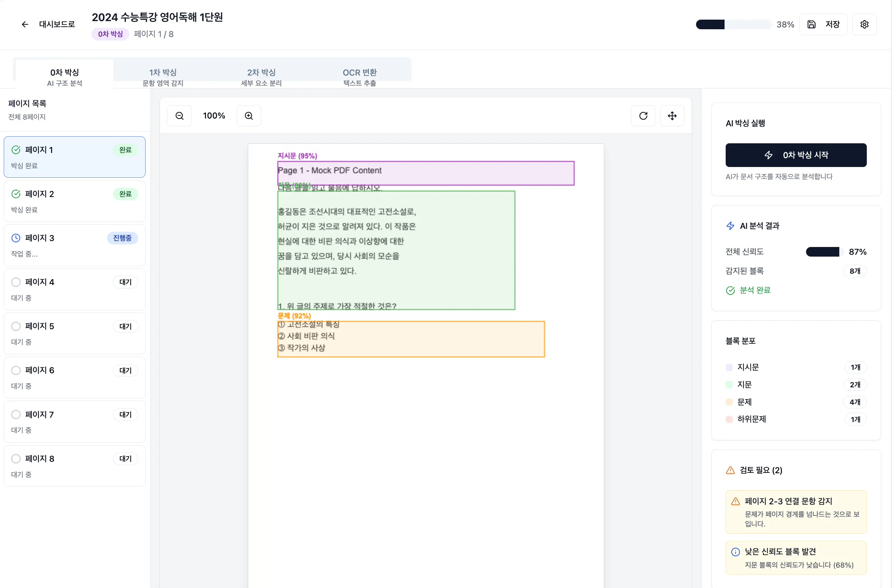The width and height of the screenshot is (892, 588).
Task: Click the 8개 감지된 블록 count
Action: coord(855,271)
